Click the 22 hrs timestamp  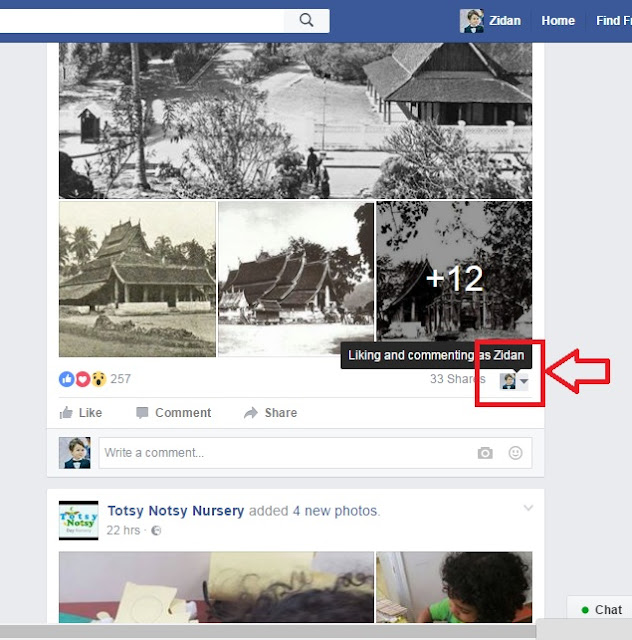[x=123, y=530]
